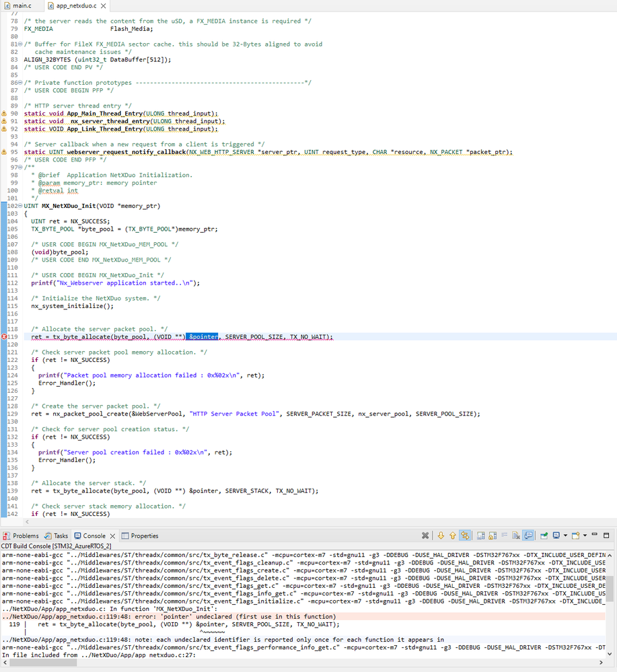Click the display selected console monitor icon
Screen dimensions: 617x672
[556, 535]
